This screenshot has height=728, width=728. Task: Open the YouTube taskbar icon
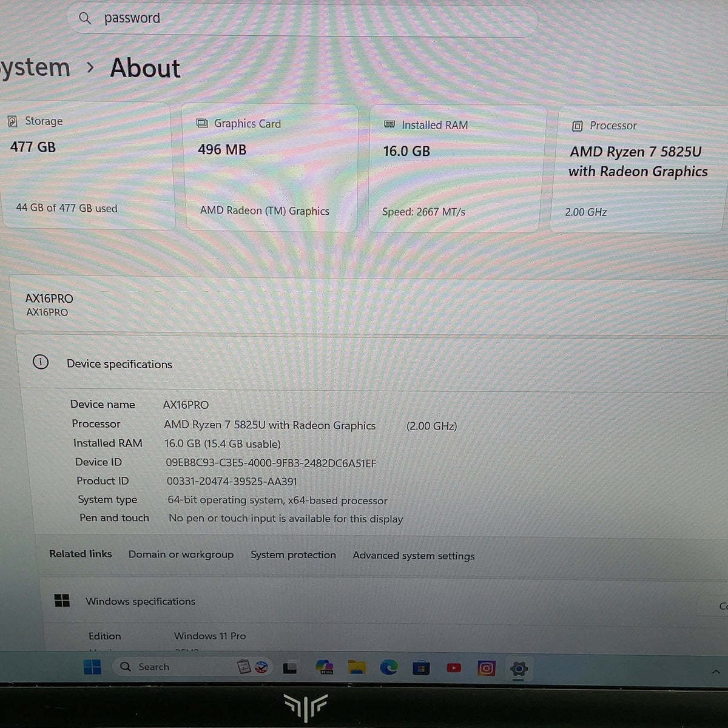(x=454, y=668)
